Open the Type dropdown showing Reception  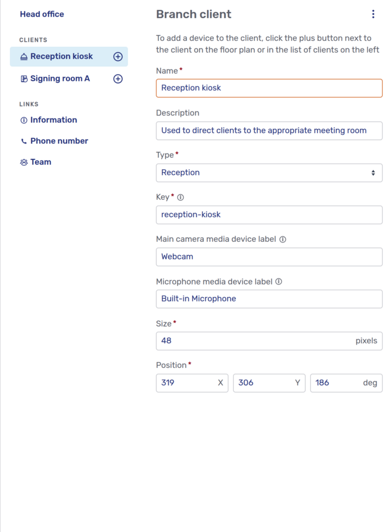click(x=269, y=172)
